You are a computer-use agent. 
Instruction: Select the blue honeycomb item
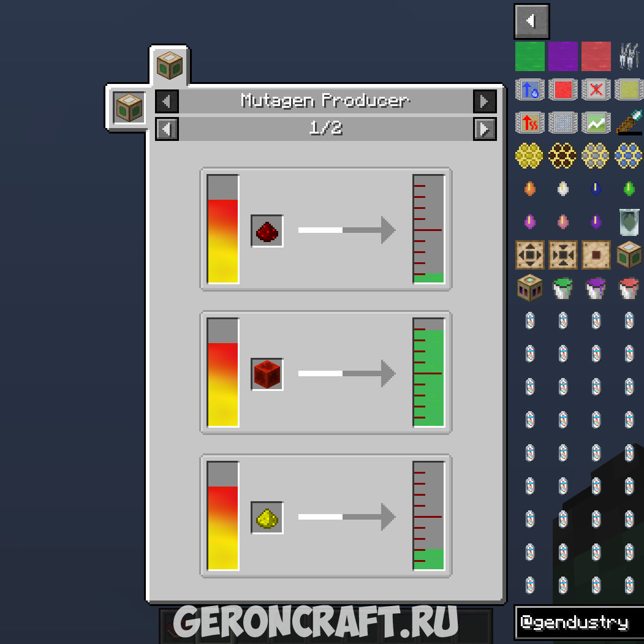coord(629,156)
